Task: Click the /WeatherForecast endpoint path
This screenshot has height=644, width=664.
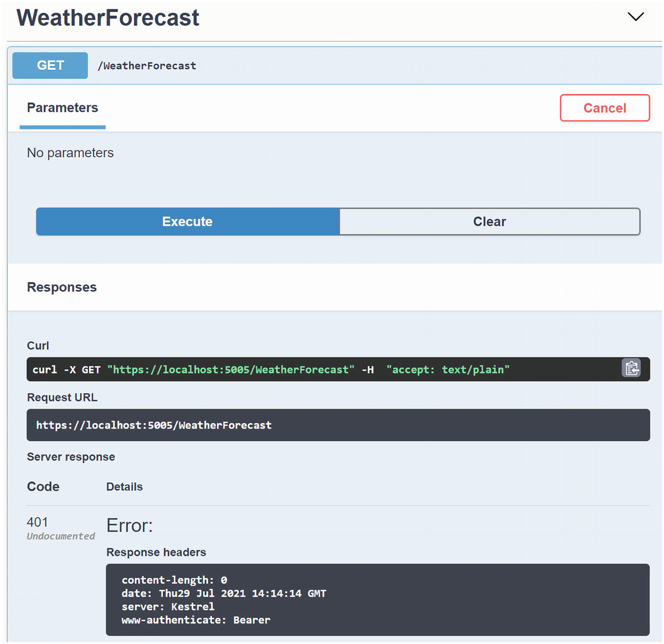Action: tap(147, 66)
